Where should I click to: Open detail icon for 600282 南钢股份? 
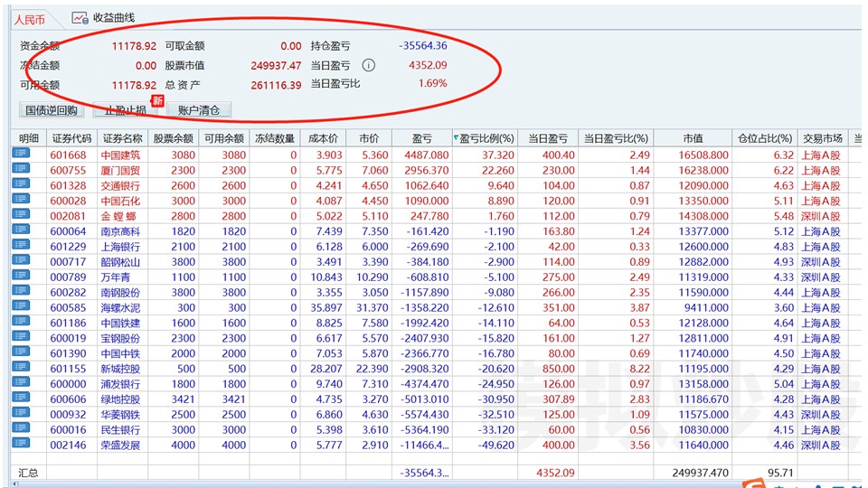tap(21, 290)
